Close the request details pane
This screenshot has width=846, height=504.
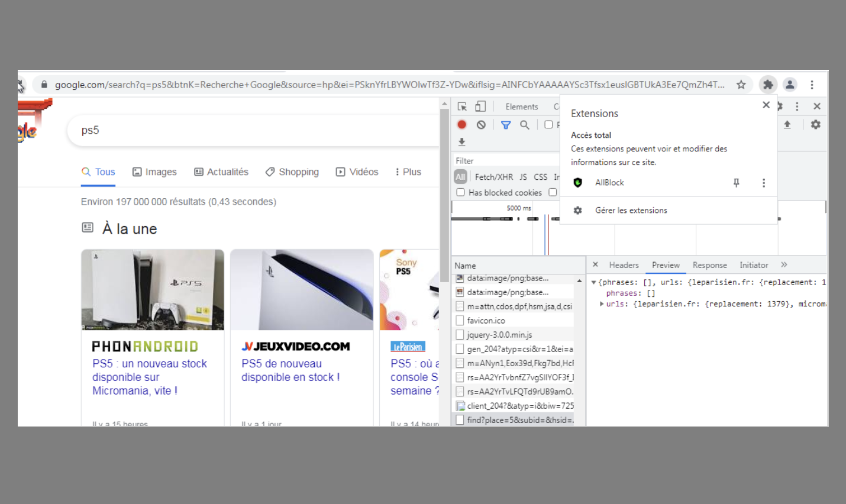595,264
